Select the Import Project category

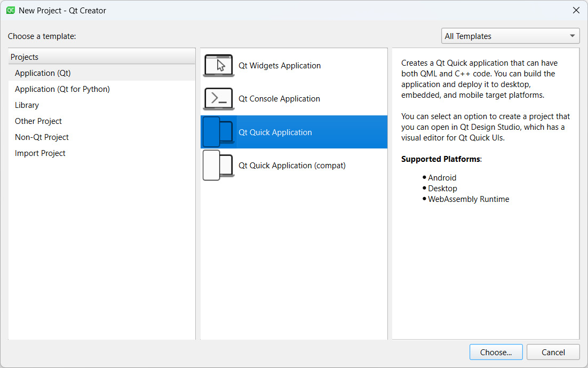click(101, 153)
